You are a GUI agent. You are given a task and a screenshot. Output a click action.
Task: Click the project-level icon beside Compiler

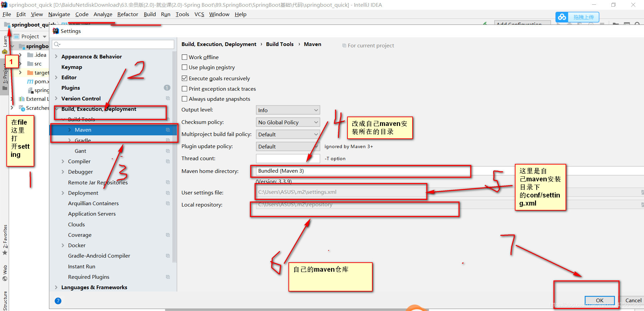point(168,162)
